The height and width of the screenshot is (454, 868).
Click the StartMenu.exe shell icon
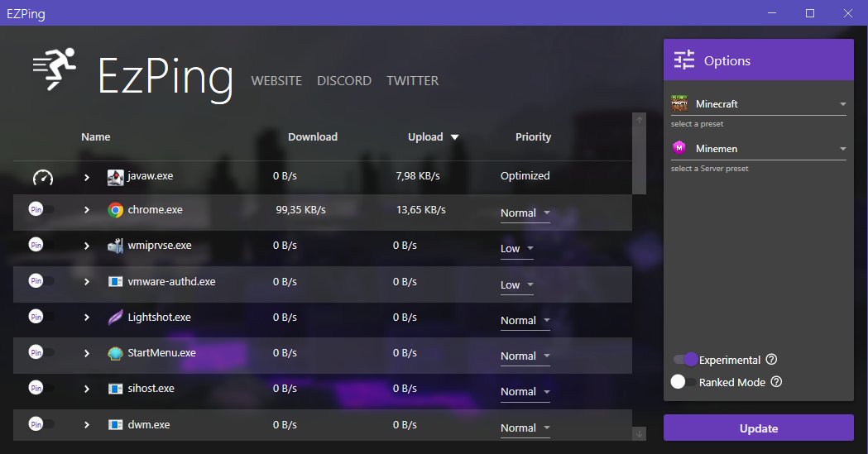(115, 353)
